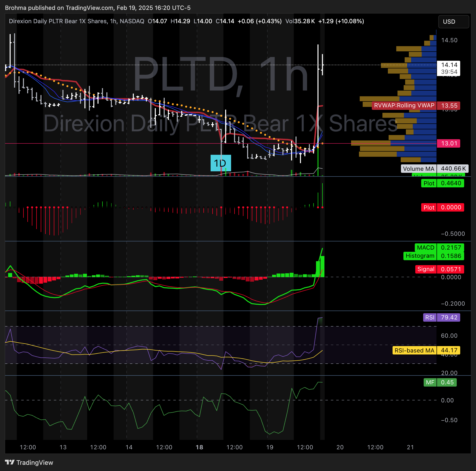Click the 0.4640 plot value
The height and width of the screenshot is (471, 476).
(451, 183)
